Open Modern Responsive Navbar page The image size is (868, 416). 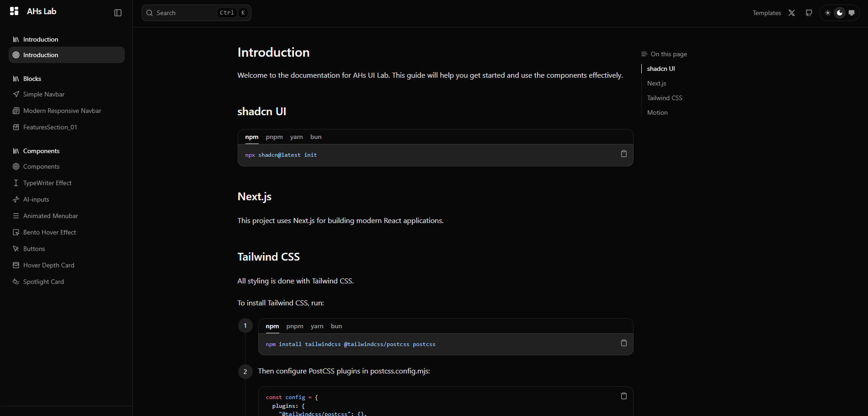point(67,111)
